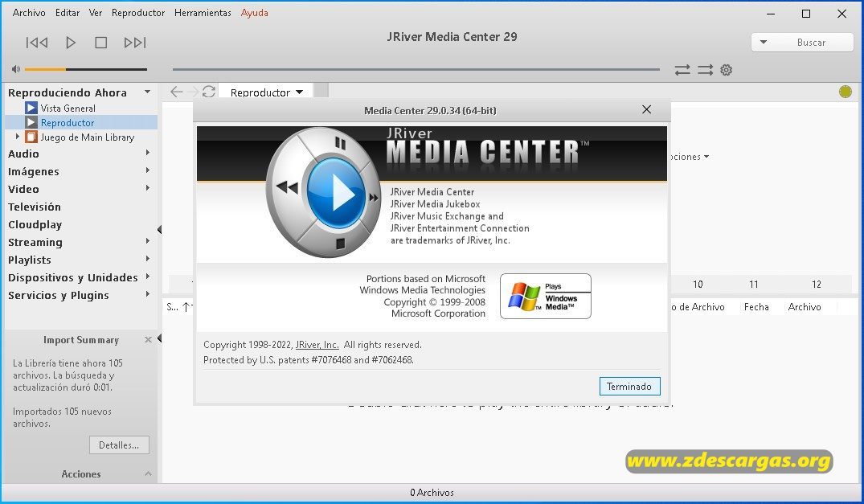Click the S... column sort arrow
Viewport: 864px width, 504px height.
[186, 307]
